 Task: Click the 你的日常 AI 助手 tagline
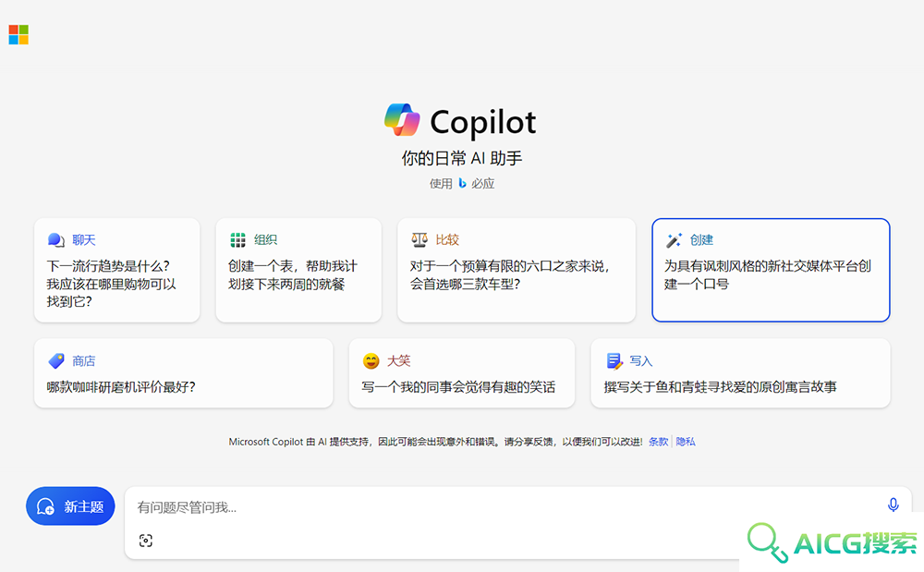tap(462, 158)
